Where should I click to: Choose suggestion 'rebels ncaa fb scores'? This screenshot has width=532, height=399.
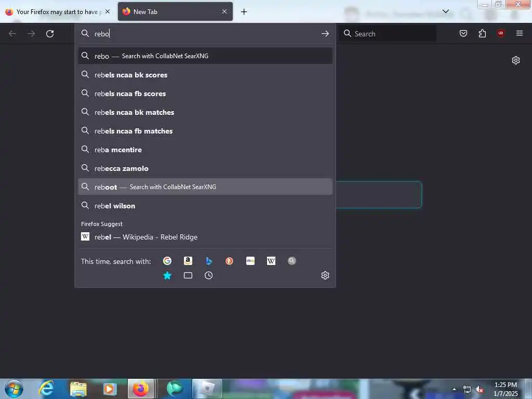point(205,94)
